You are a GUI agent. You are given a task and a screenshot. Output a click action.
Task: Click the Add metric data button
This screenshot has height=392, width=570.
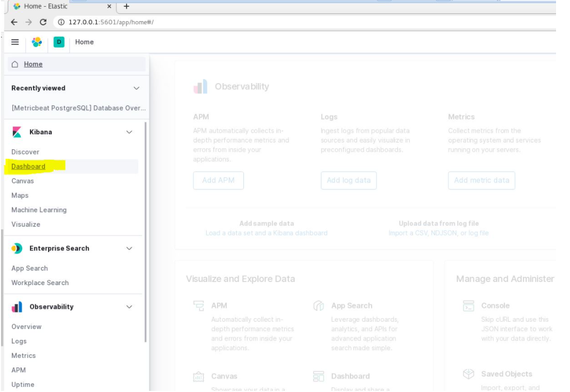tap(482, 181)
